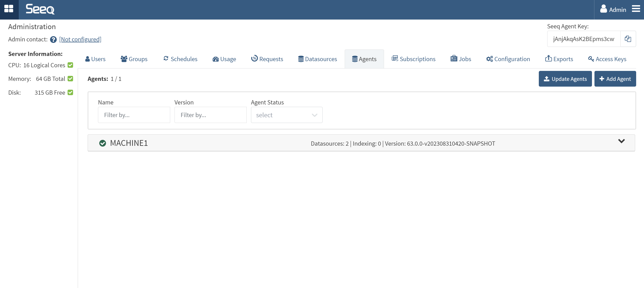Open the Not configured admin contact link
This screenshot has height=288, width=644.
pos(80,39)
